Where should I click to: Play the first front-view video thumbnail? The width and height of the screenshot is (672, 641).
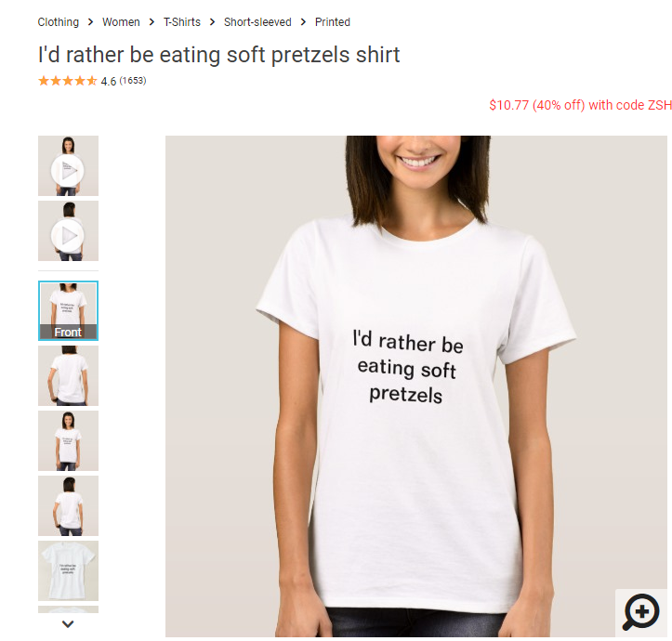[68, 165]
